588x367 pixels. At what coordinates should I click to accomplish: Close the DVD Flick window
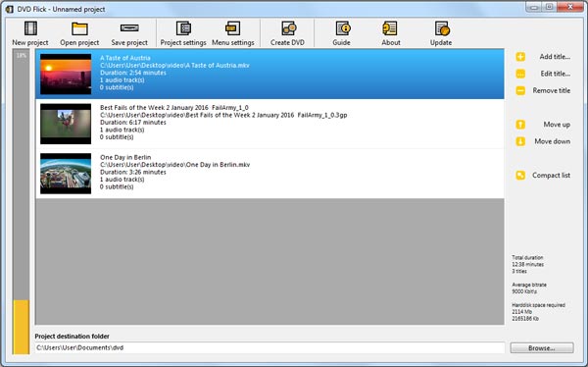pyautogui.click(x=570, y=7)
